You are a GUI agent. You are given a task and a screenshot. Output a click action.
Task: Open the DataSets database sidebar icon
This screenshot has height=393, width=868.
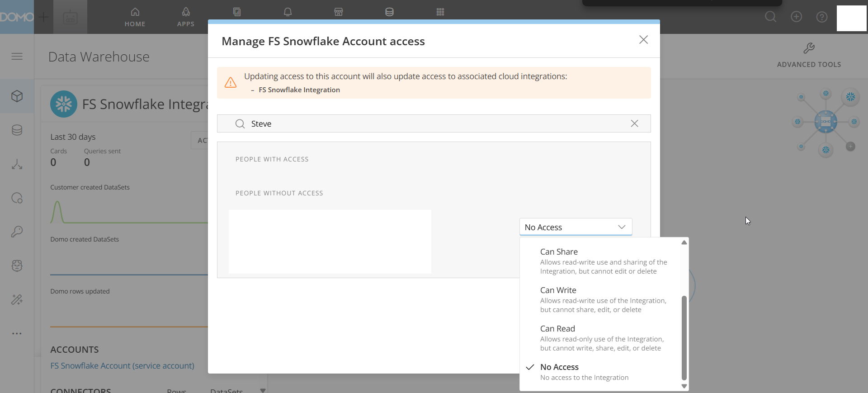17,130
